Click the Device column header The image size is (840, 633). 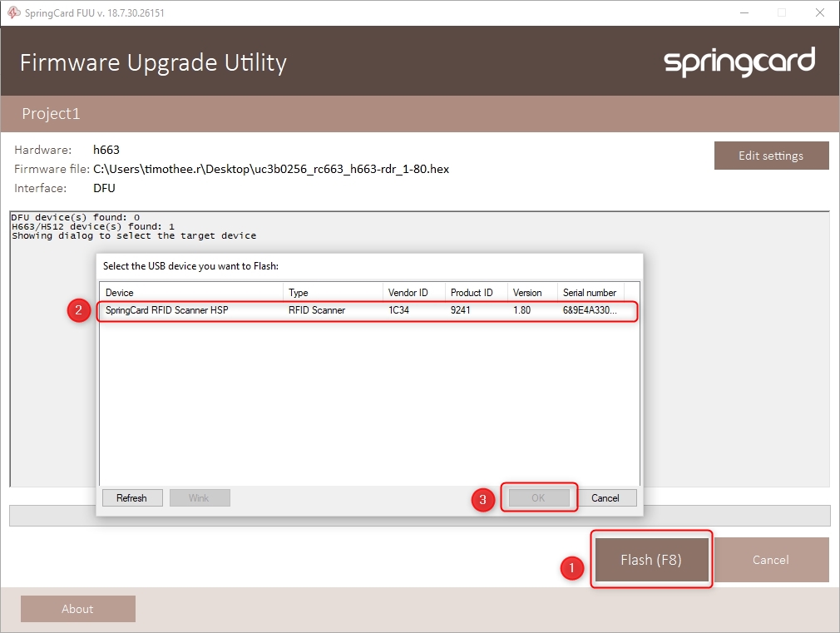click(191, 293)
